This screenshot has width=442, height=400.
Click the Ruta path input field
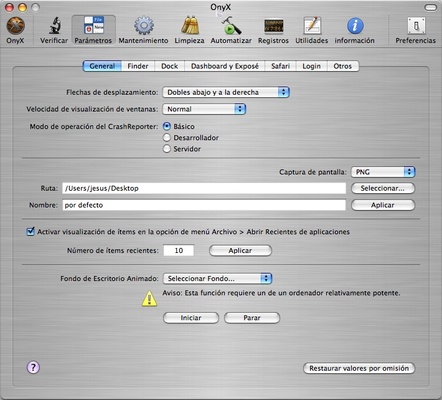click(x=204, y=188)
